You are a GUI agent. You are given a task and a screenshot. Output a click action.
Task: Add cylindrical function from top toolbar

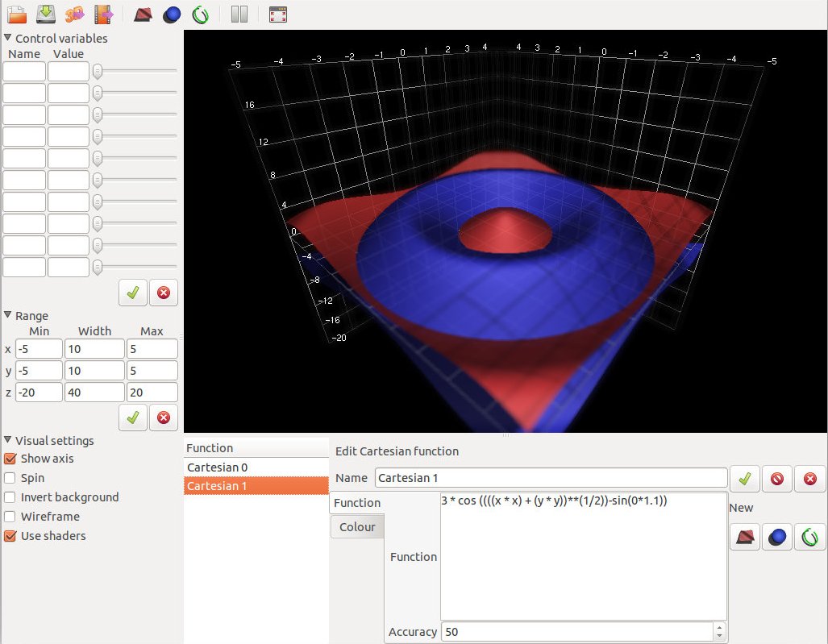(x=201, y=15)
